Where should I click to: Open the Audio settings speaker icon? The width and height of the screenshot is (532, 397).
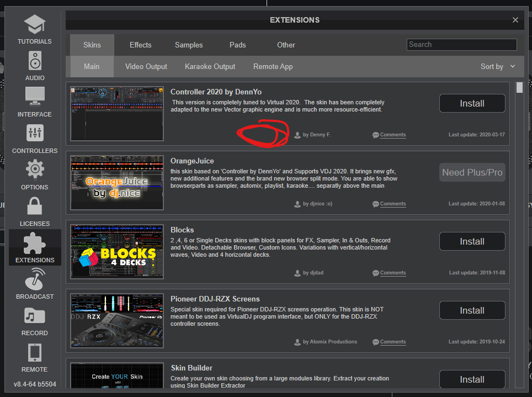[35, 60]
